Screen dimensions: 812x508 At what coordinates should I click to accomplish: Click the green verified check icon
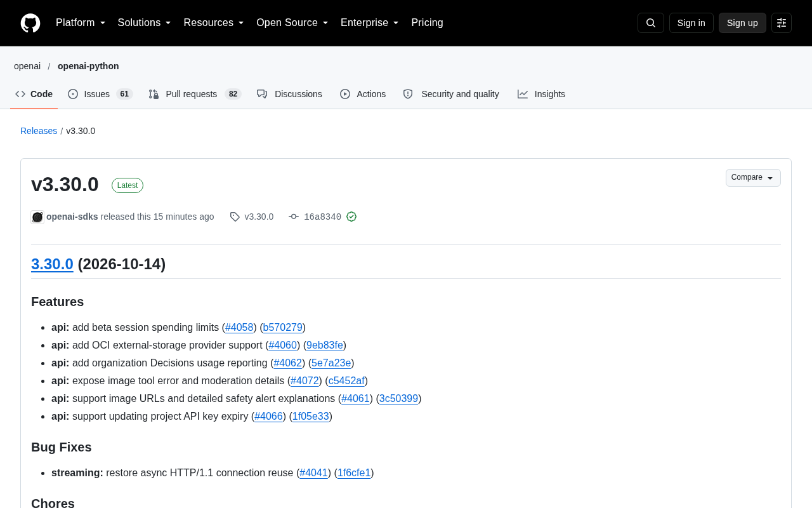[351, 217]
